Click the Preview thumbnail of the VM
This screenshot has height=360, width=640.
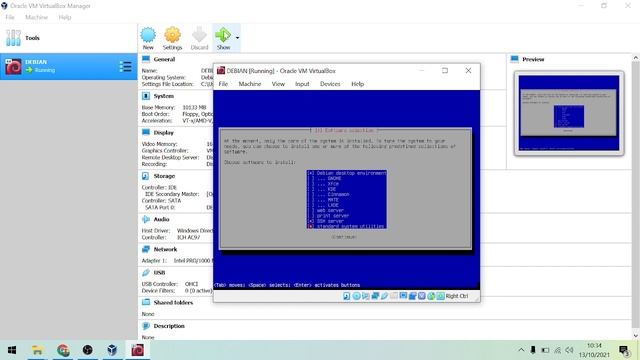pyautogui.click(x=569, y=113)
